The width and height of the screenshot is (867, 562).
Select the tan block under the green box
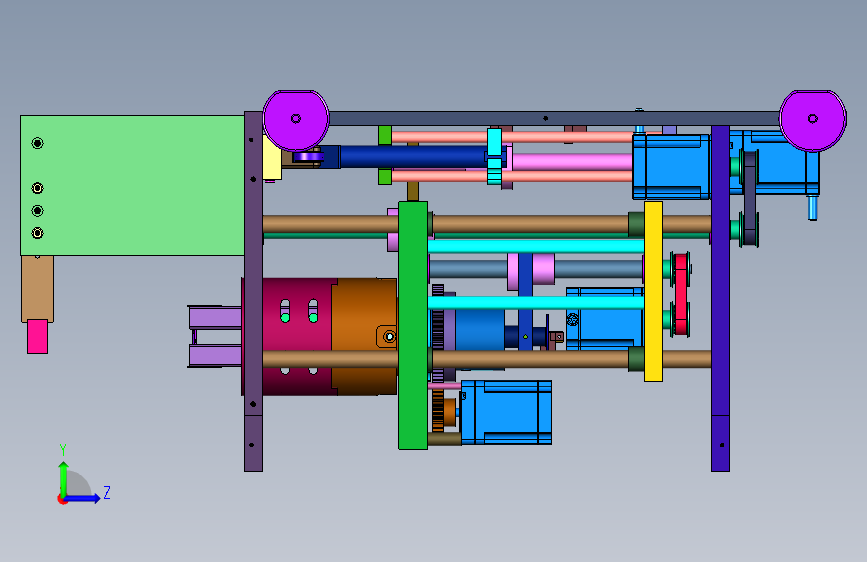click(38, 288)
